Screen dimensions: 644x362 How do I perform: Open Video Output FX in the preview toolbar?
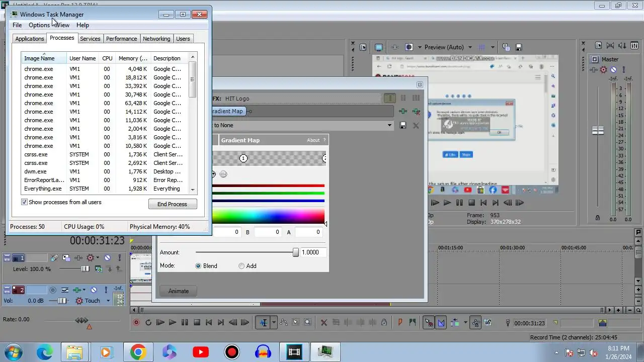(395, 47)
